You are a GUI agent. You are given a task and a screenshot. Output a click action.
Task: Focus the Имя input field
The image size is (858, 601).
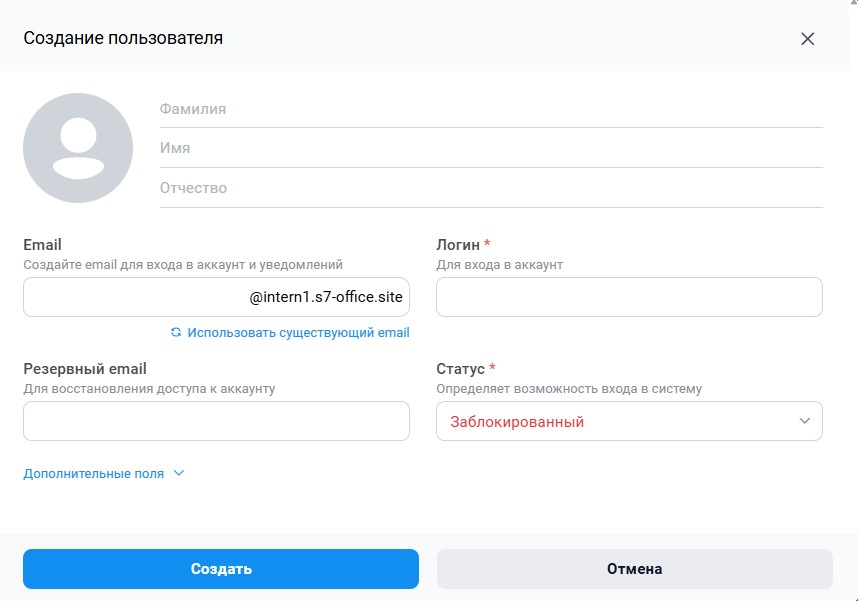(x=491, y=148)
